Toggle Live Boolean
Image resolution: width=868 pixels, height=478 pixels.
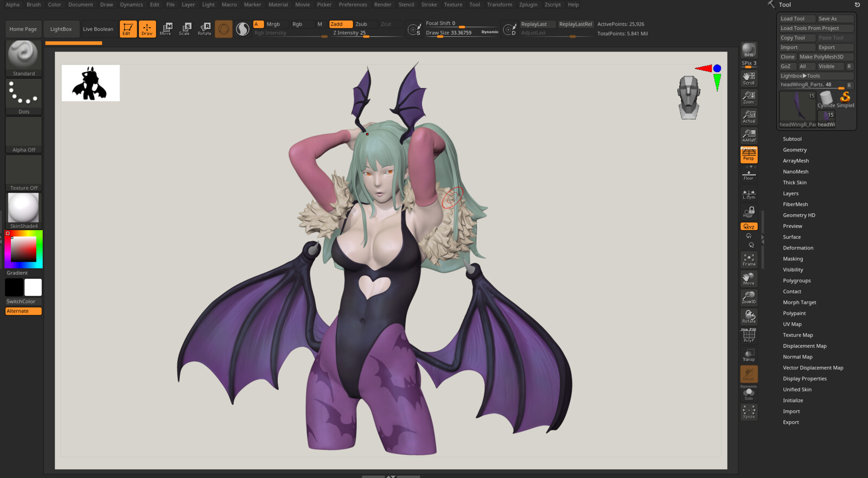pyautogui.click(x=98, y=29)
